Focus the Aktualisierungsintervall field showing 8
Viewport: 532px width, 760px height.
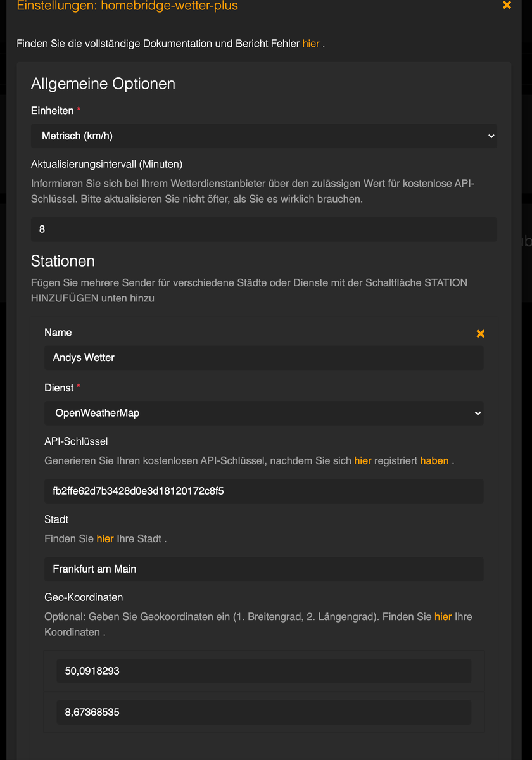(263, 229)
